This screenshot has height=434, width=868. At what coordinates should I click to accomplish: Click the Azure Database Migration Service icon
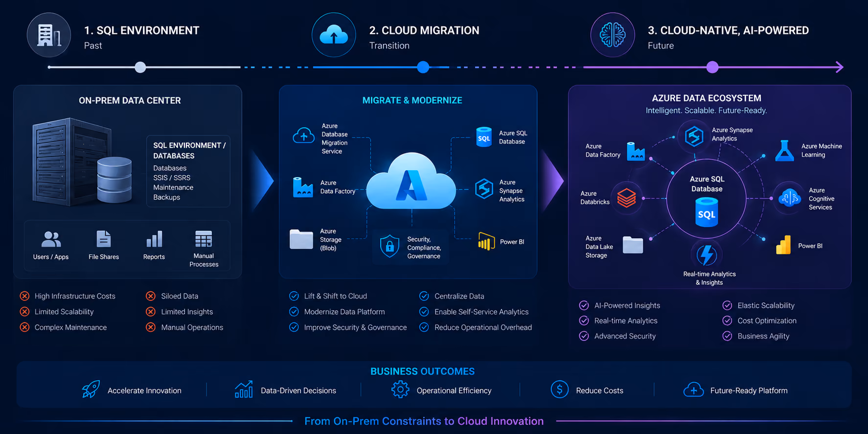(x=303, y=136)
